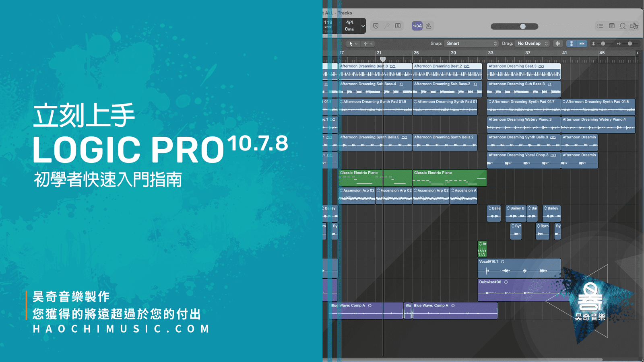Select the Vocal Chop.3 region
The image size is (644, 362).
pyautogui.click(x=524, y=160)
